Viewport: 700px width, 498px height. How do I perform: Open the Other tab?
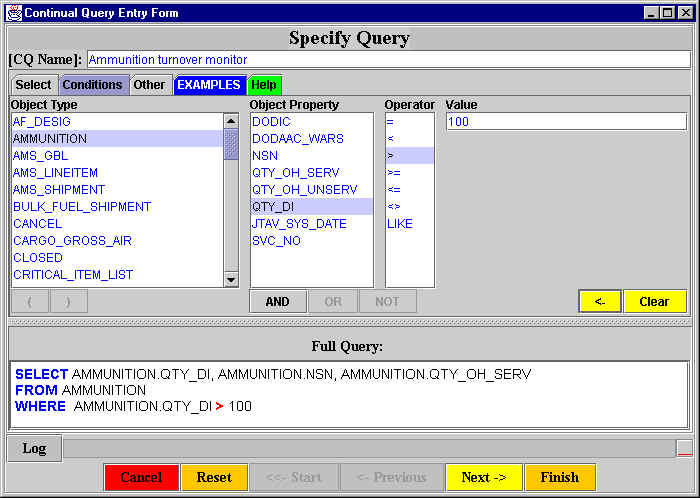[x=149, y=85]
